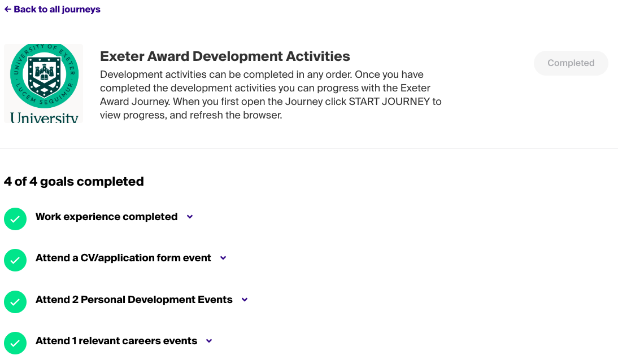Click green tick beside relevant careers events
Image resolution: width=618 pixels, height=364 pixels.
click(15, 343)
